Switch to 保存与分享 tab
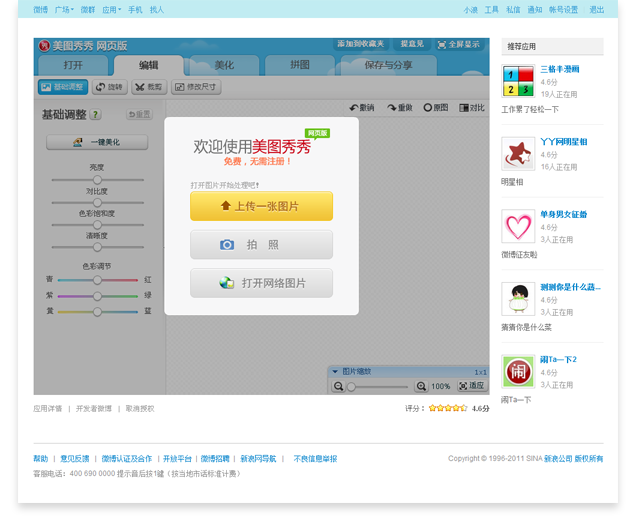The width and height of the screenshot is (636, 520). coord(389,65)
